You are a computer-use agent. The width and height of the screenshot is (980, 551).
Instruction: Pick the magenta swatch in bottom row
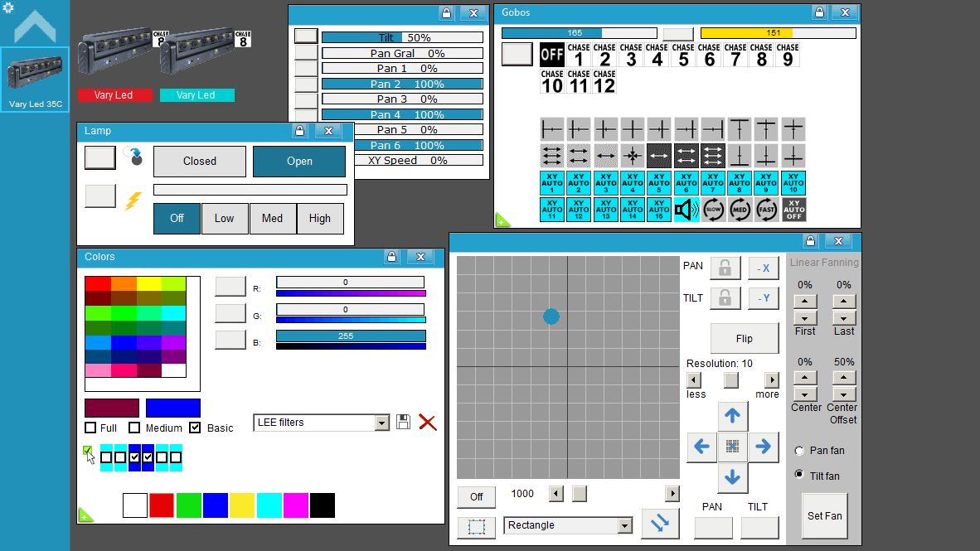click(x=296, y=505)
